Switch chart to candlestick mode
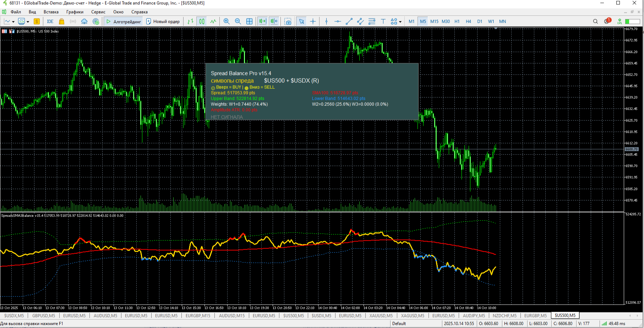644x328 pixels. coord(202,21)
